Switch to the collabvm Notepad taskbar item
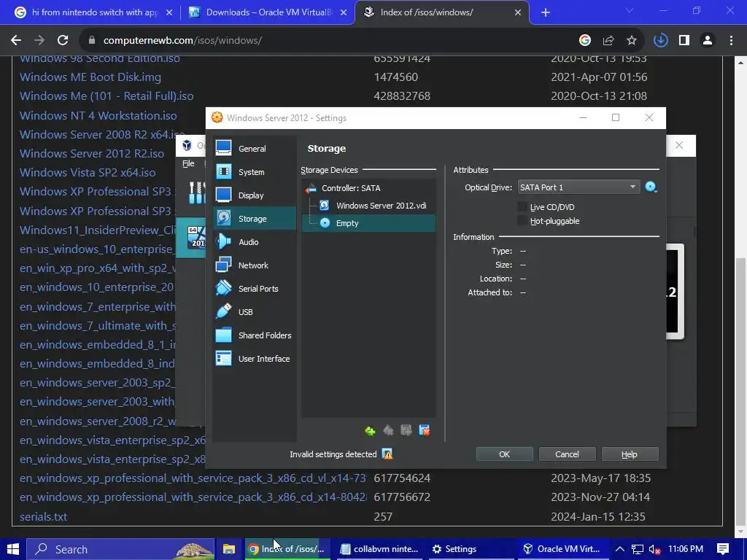 (x=379, y=549)
